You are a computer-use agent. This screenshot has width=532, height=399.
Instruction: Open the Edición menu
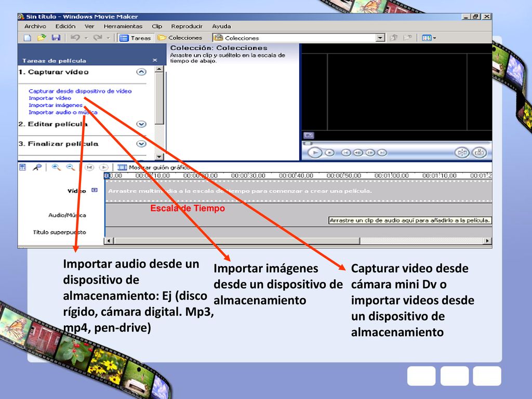point(65,26)
